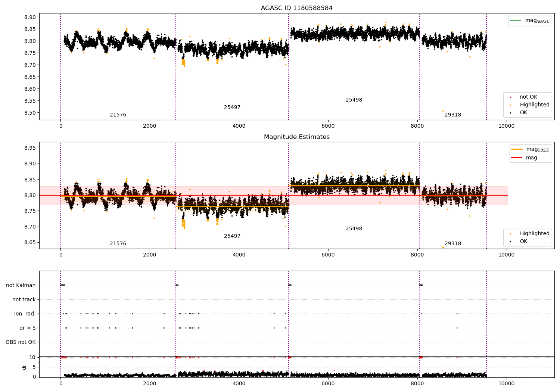The image size is (560, 392).
Task: Click the 8.90 y-axis tick label
Action: pyautogui.click(x=30, y=17)
